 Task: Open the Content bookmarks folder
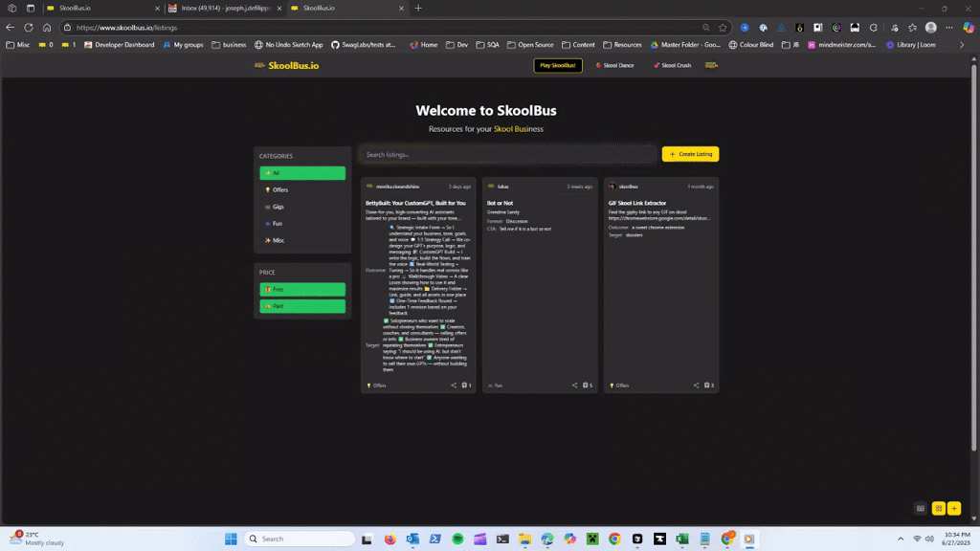click(578, 45)
